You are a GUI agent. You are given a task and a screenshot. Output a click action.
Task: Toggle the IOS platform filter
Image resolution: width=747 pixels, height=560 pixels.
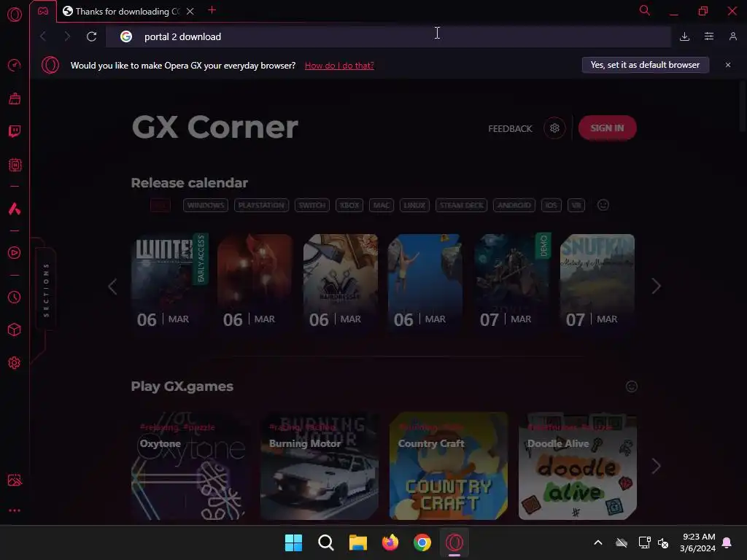[551, 205]
